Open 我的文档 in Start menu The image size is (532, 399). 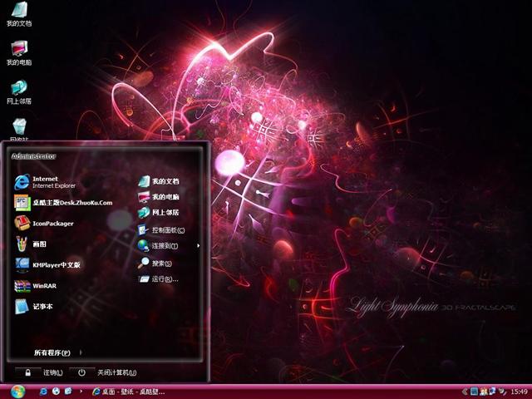point(159,181)
